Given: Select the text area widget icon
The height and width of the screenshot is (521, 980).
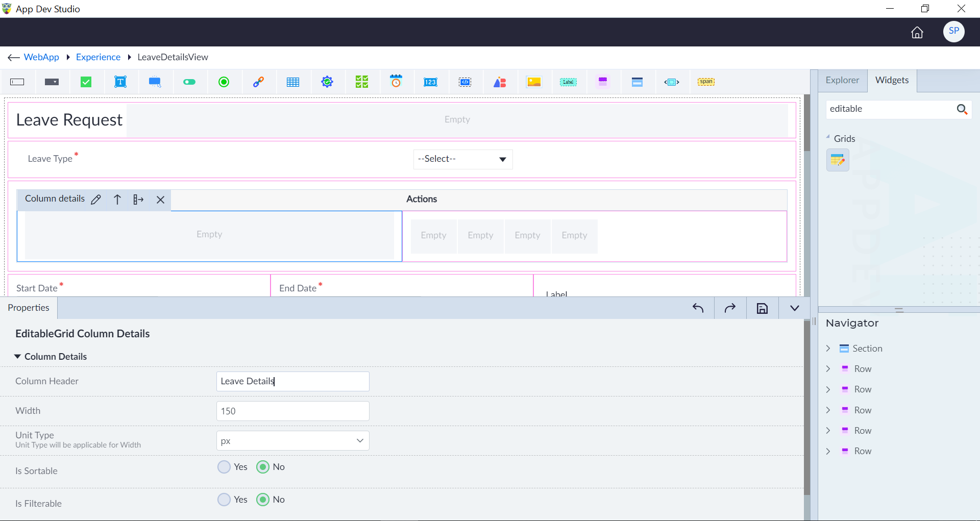Looking at the screenshot, I should (x=120, y=82).
